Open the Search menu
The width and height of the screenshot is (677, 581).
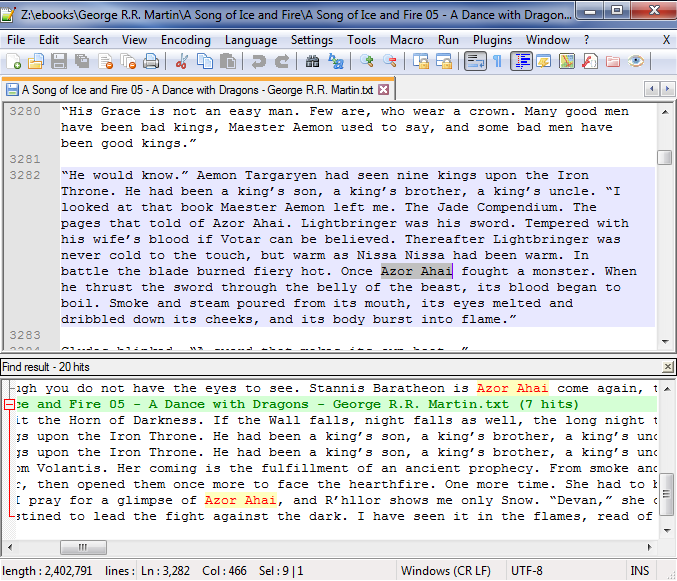click(x=90, y=40)
